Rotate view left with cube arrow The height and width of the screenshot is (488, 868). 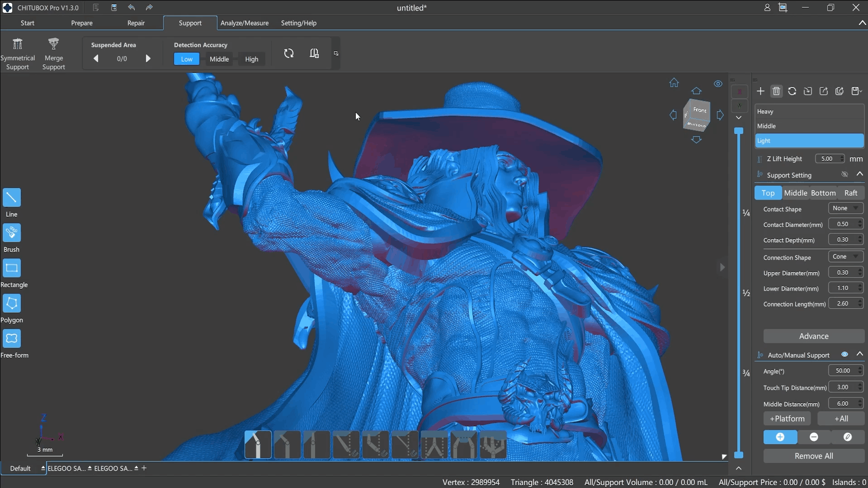tap(673, 115)
